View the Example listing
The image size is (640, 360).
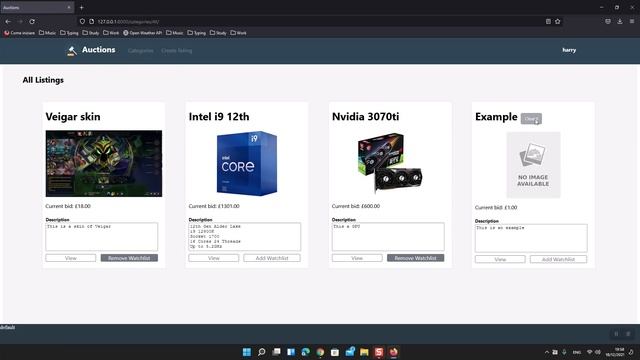point(500,259)
